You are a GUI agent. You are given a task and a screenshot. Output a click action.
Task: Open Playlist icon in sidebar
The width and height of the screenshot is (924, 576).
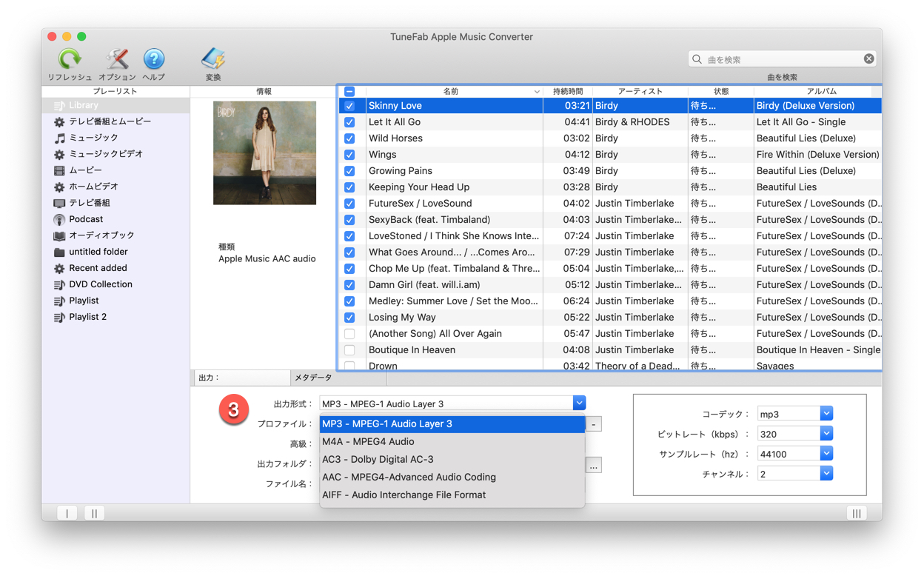pos(59,301)
